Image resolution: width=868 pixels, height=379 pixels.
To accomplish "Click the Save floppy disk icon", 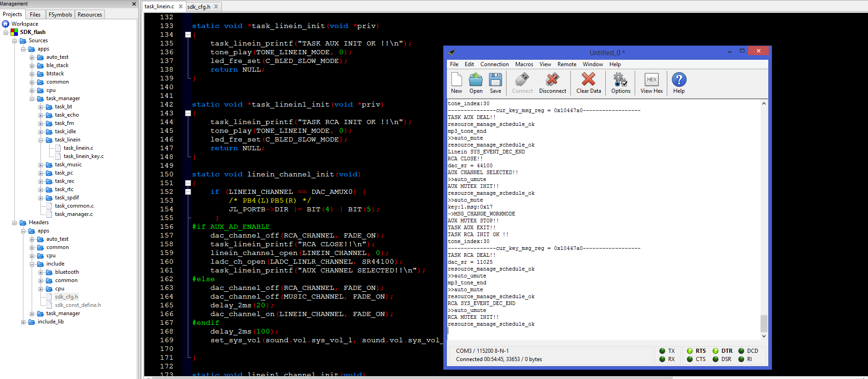I will pos(496,83).
